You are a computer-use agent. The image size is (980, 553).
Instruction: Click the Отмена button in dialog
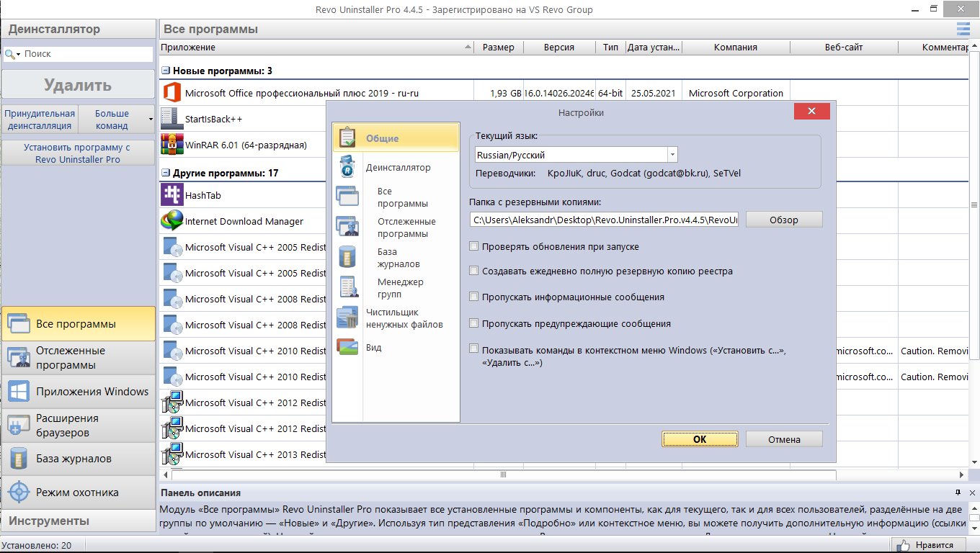[x=783, y=439]
